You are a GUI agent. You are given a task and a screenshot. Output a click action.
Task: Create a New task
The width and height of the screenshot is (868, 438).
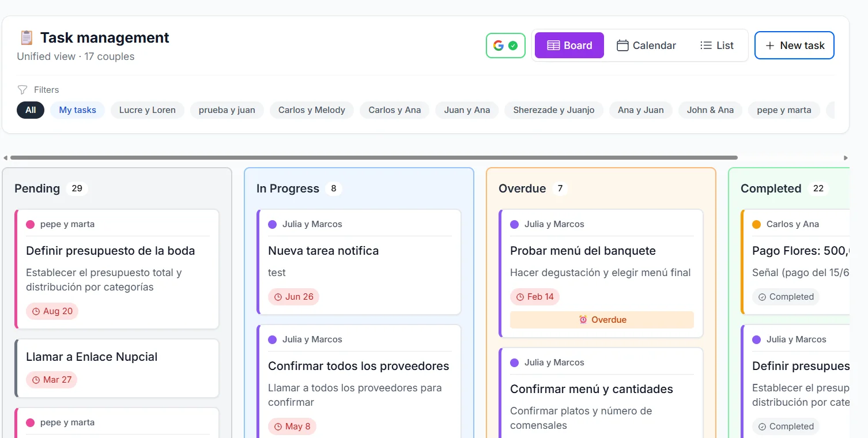(794, 46)
